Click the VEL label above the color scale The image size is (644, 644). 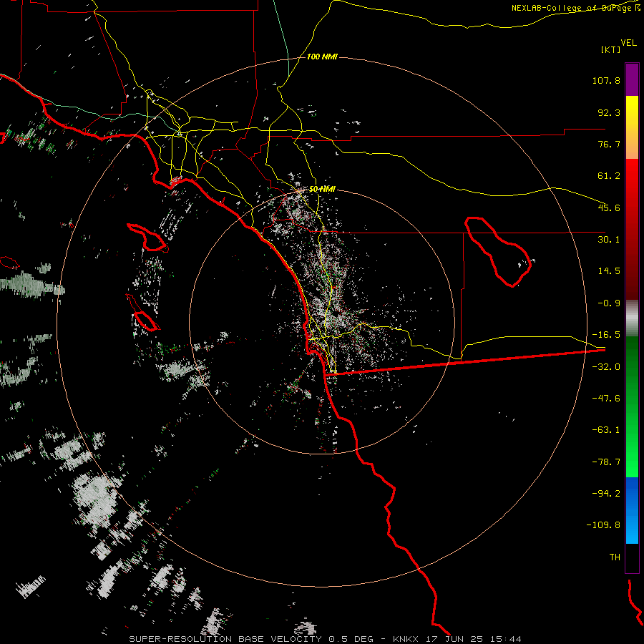(x=628, y=43)
